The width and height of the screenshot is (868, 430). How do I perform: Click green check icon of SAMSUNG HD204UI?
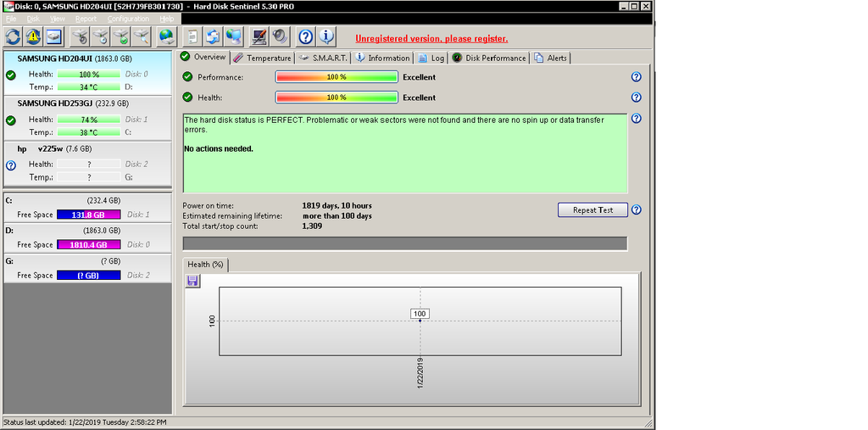pos(10,75)
